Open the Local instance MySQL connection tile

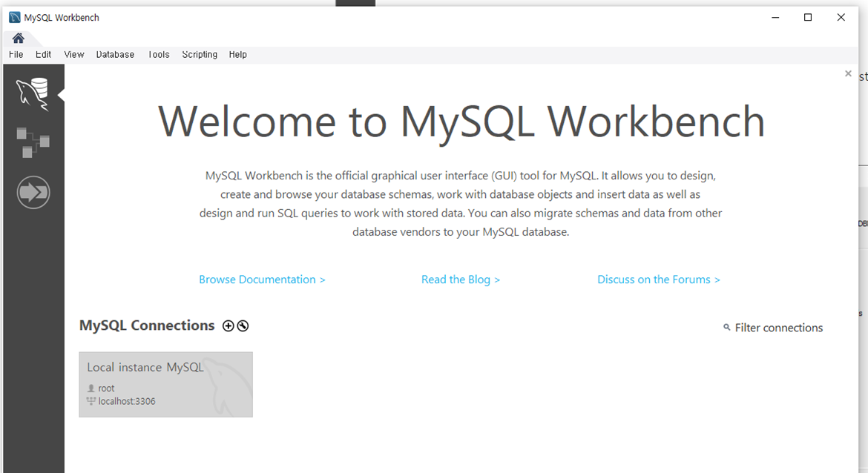tap(166, 385)
